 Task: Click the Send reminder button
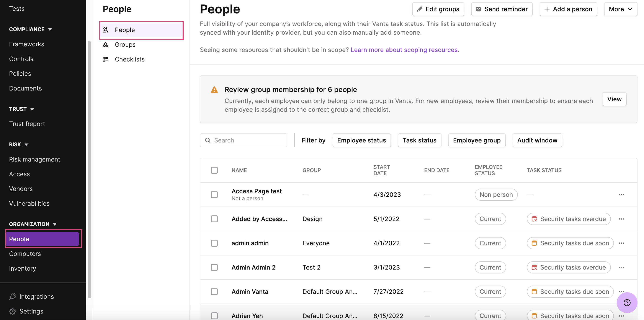point(502,9)
